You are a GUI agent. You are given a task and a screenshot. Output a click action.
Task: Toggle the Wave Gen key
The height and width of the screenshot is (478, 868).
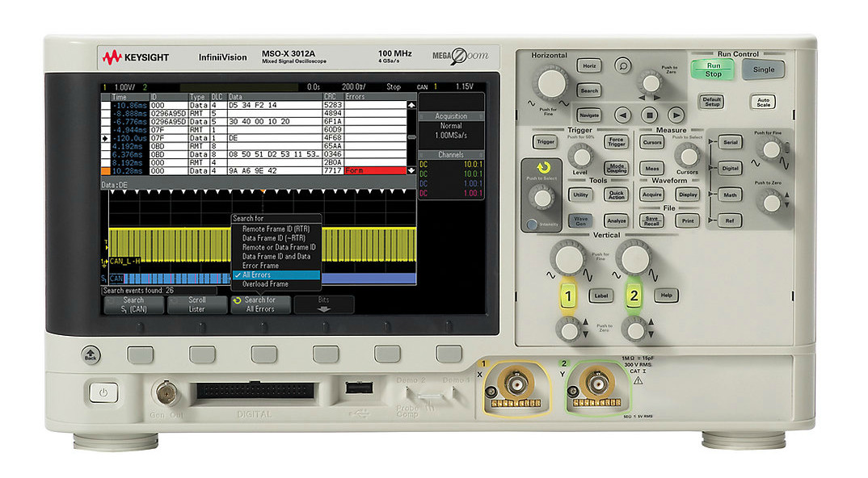coord(581,220)
